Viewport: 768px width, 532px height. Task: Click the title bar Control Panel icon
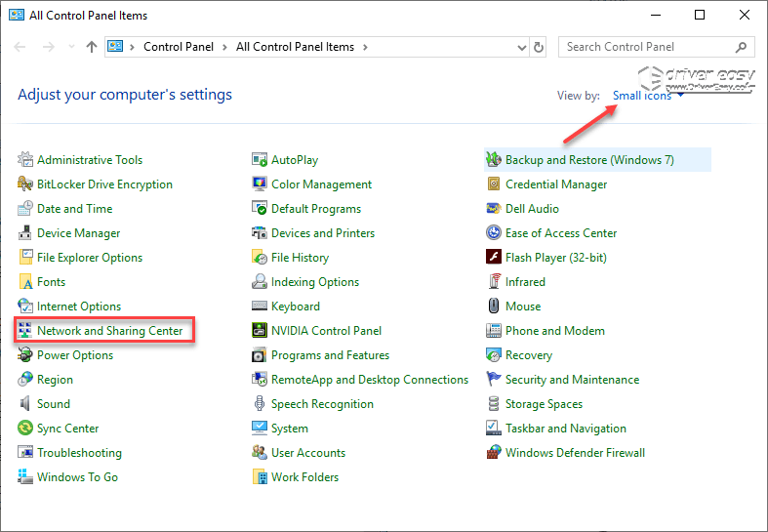pyautogui.click(x=17, y=16)
